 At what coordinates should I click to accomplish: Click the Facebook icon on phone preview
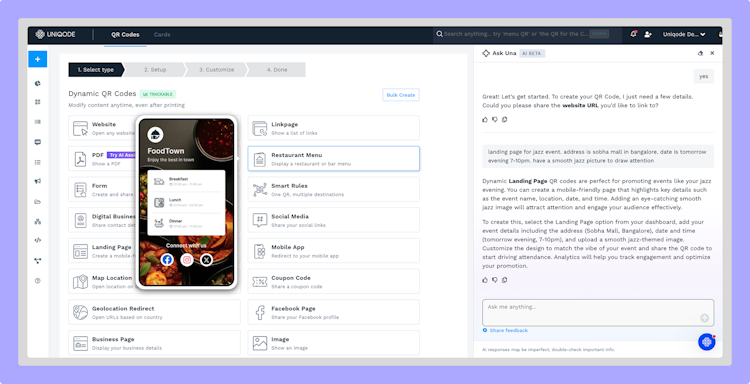pyautogui.click(x=167, y=260)
